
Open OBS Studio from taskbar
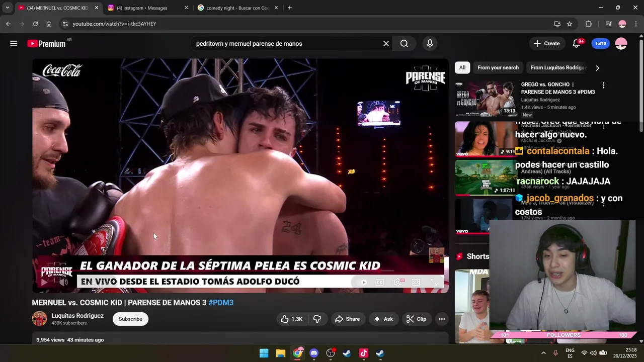tap(331, 353)
